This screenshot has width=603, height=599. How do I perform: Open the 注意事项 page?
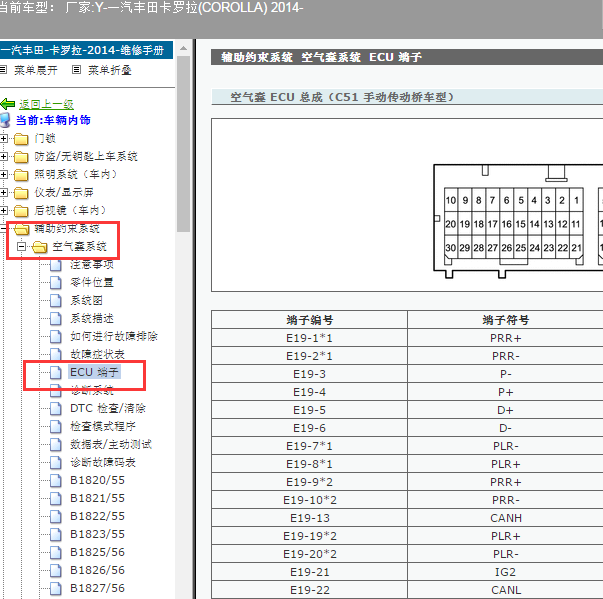tap(92, 265)
